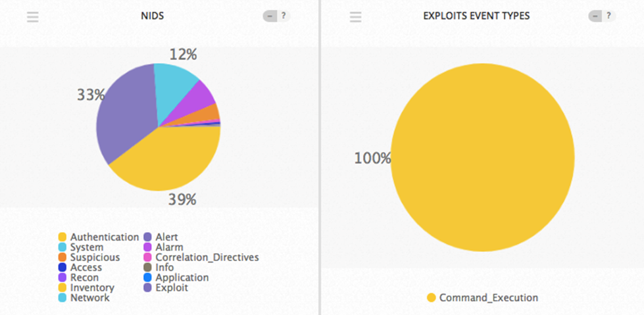The image size is (644, 315).
Task: Toggle the Exploit legend entry
Action: [166, 287]
